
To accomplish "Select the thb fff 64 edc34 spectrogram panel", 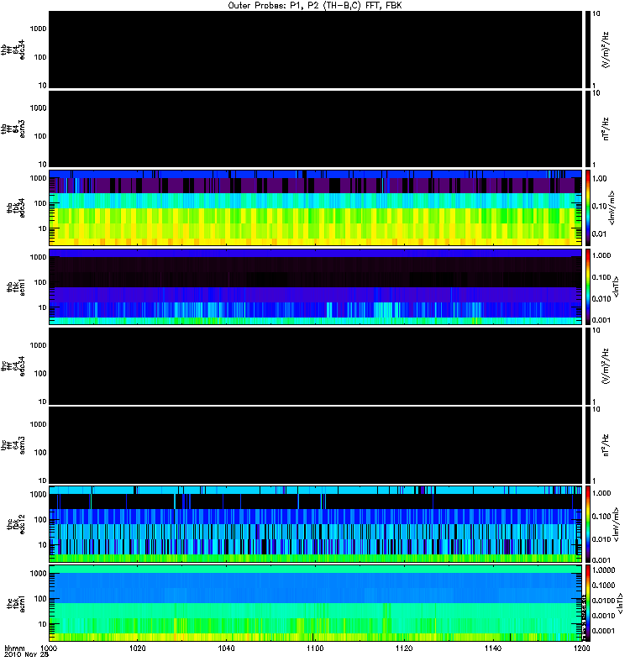I will click(x=315, y=50).
